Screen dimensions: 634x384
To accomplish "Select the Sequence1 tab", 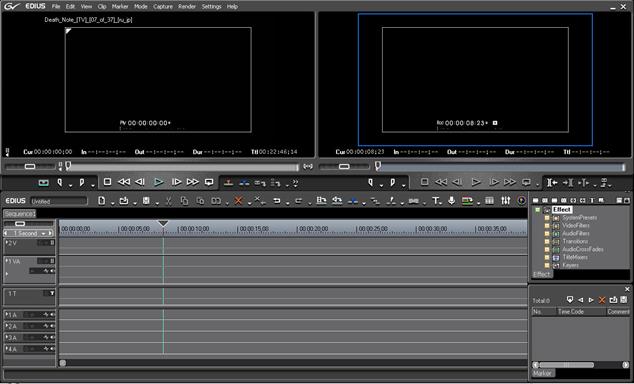I will coord(20,213).
